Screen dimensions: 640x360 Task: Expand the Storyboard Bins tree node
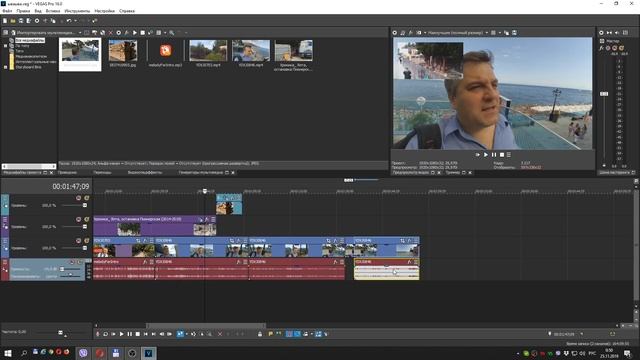(x=6, y=67)
